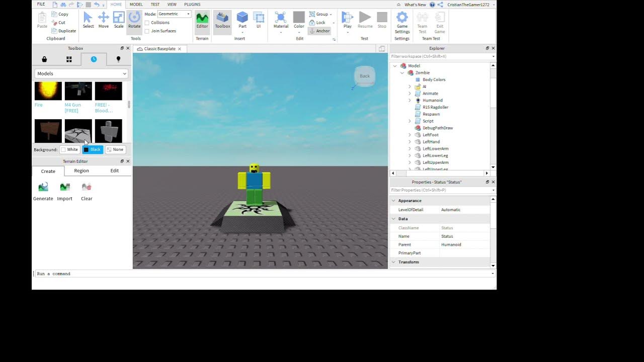Activate the Move tool

click(x=104, y=20)
